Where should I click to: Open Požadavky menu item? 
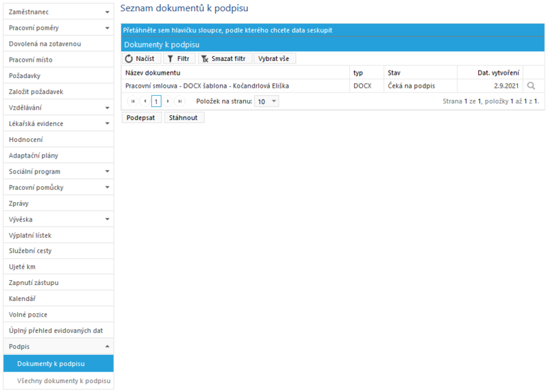point(58,75)
